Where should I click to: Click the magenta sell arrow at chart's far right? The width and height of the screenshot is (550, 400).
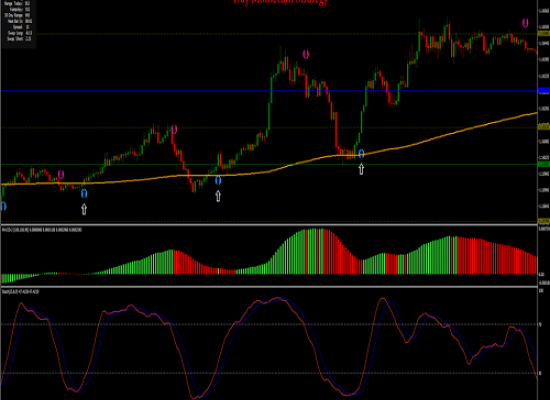pos(525,23)
